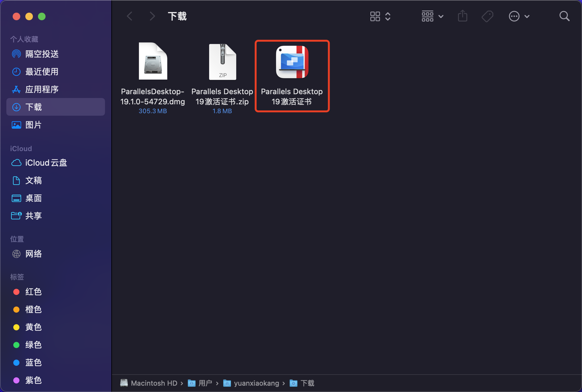This screenshot has width=582, height=392.
Task: Open 网络 in the sidebar
Action: tap(56, 254)
